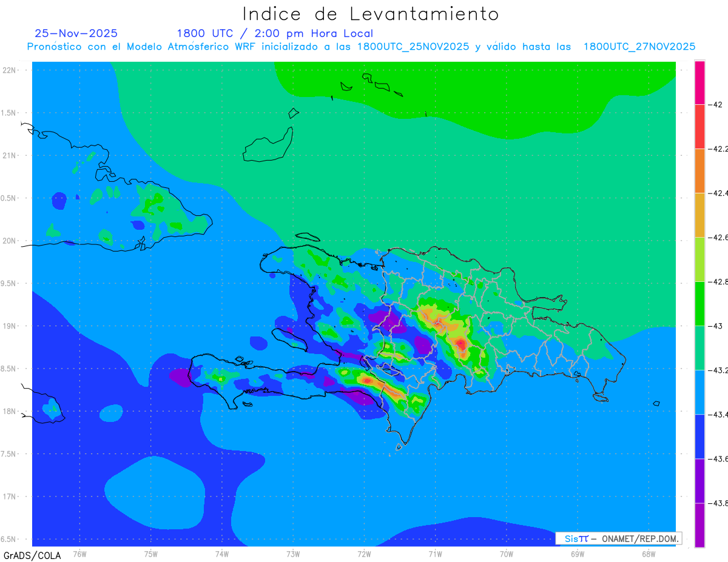Click the 75W longitude axis label
Screen dimensions: 728x562
click(x=151, y=554)
